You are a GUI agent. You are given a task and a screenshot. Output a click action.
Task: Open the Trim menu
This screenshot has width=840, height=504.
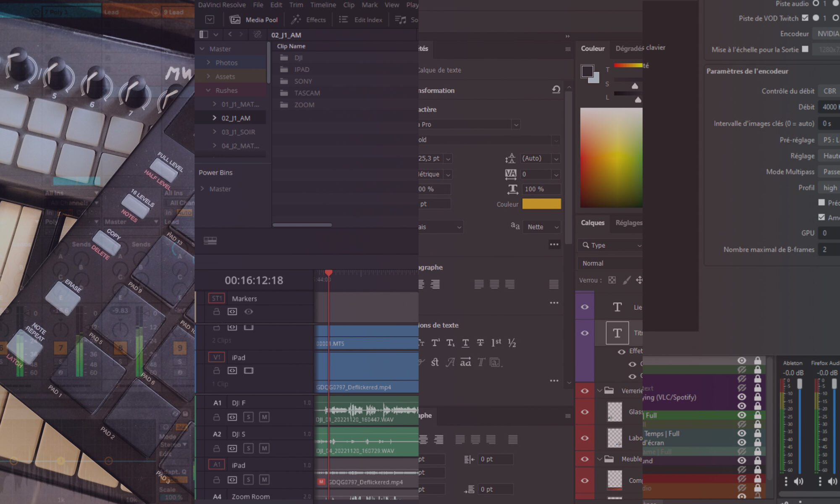(x=296, y=5)
